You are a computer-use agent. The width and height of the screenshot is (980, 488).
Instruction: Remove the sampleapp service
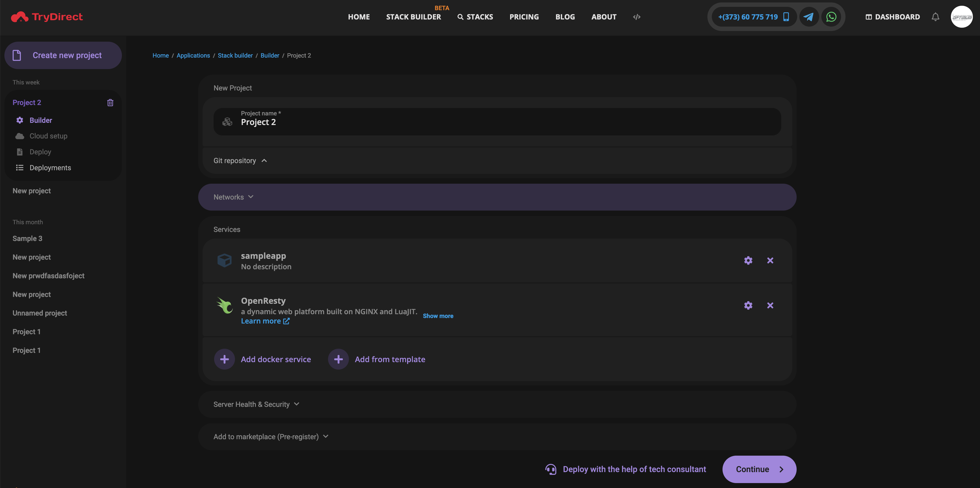pyautogui.click(x=770, y=260)
